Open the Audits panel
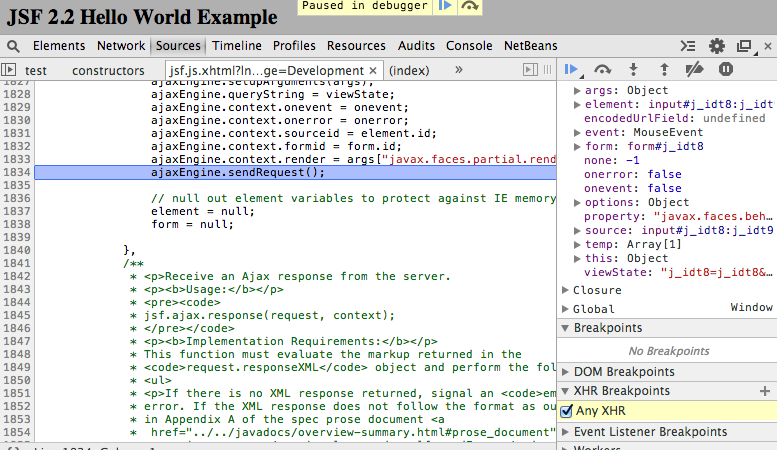Screen dimensions: 777x450 click(416, 46)
